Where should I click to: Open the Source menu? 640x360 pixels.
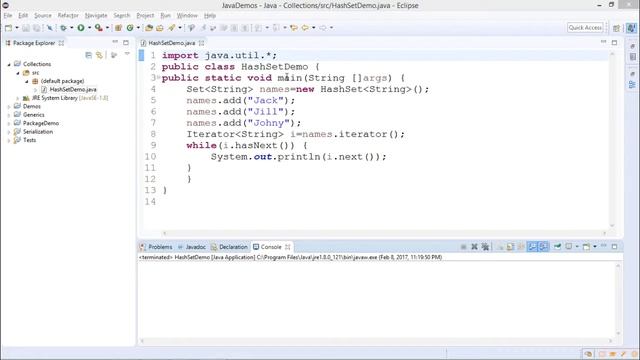[x=42, y=16]
